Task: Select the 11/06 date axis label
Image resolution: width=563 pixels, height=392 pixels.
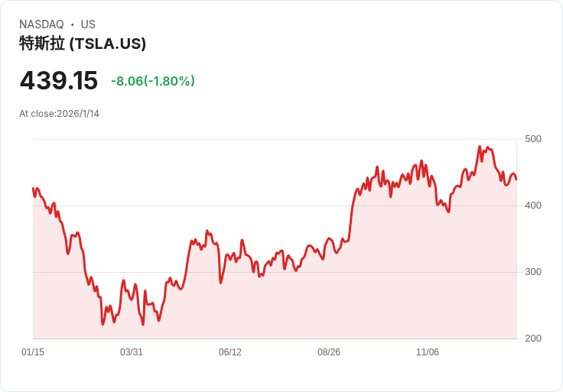Action: [x=428, y=352]
